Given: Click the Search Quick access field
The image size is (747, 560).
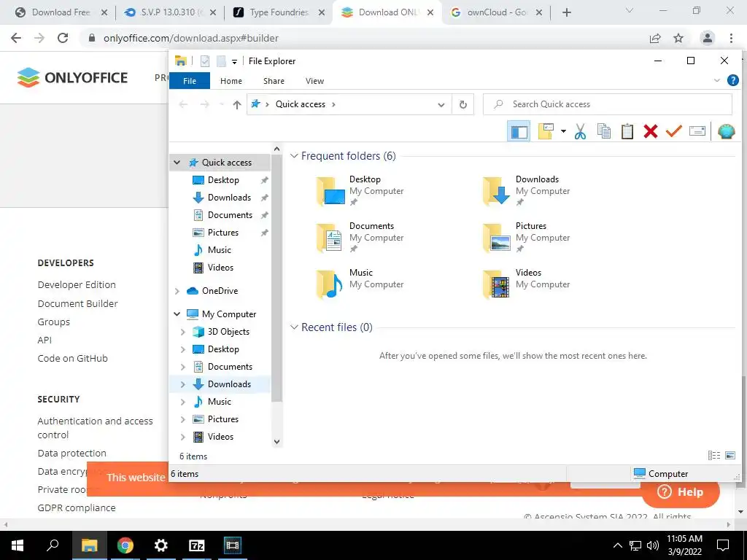Looking at the screenshot, I should (608, 104).
